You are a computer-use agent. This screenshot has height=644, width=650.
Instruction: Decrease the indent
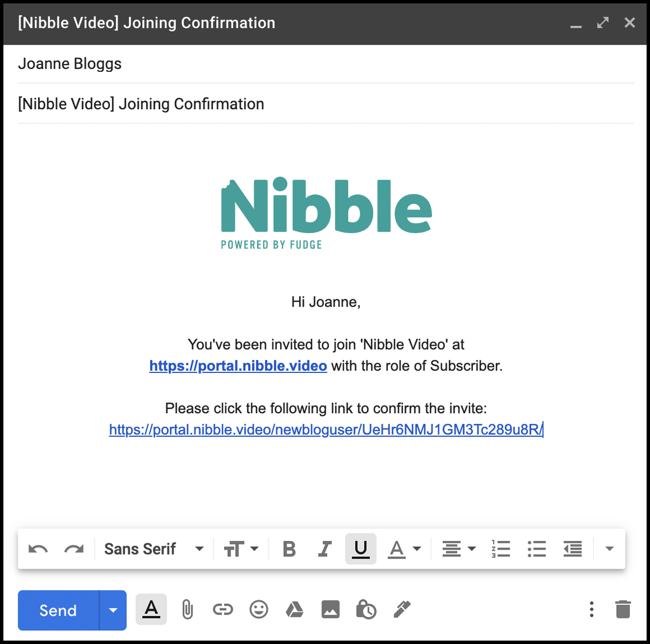pyautogui.click(x=573, y=549)
